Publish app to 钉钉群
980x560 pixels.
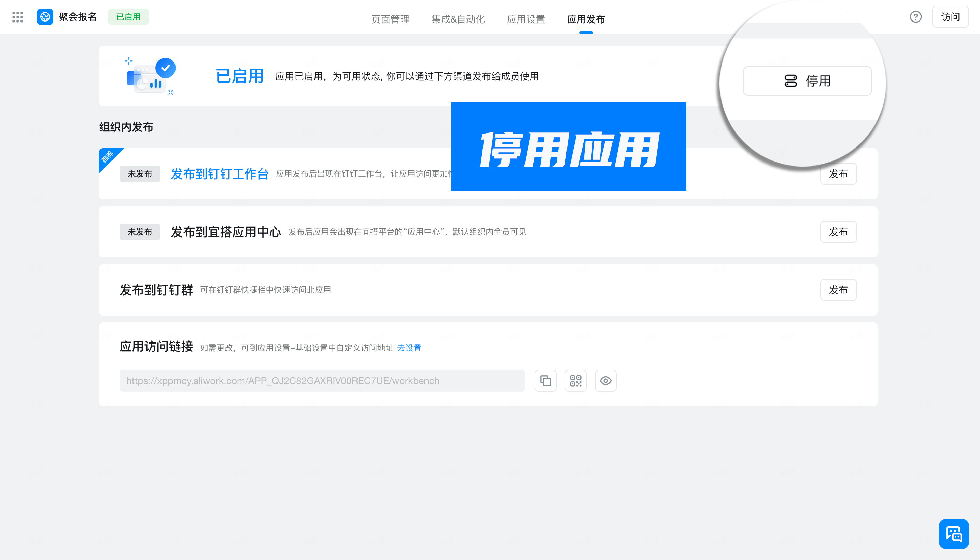[x=838, y=290]
